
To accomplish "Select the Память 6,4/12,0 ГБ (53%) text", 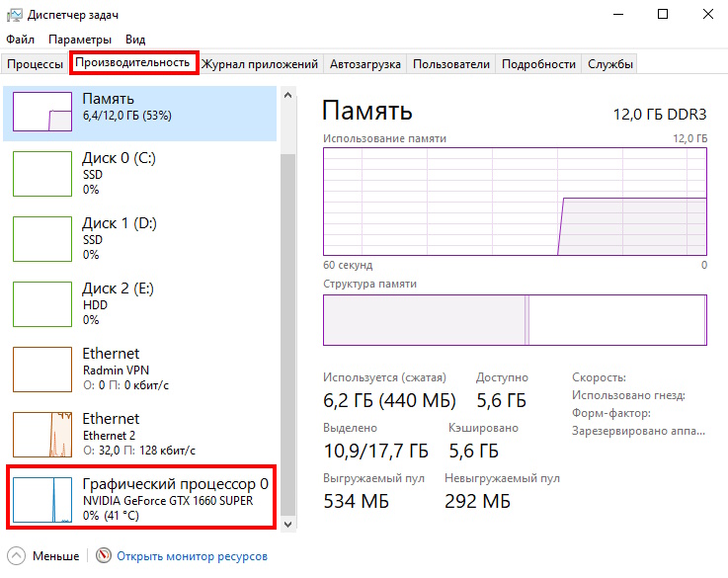I will (x=126, y=107).
